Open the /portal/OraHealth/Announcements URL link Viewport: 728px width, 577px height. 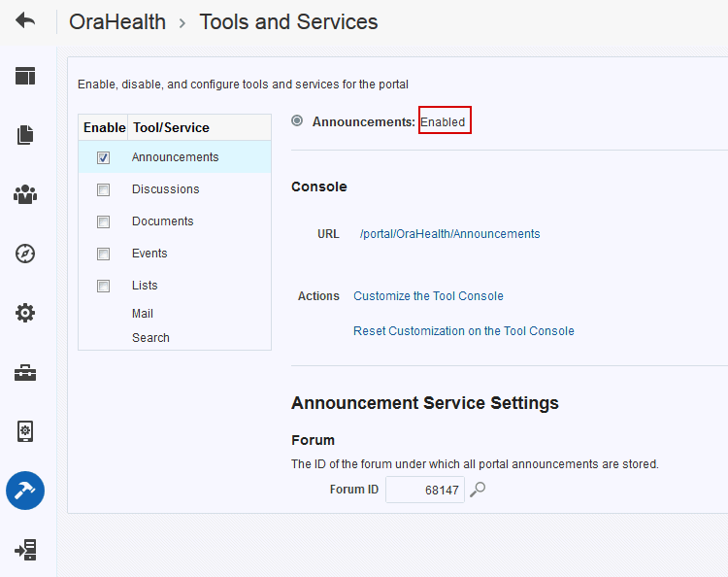[x=449, y=234]
